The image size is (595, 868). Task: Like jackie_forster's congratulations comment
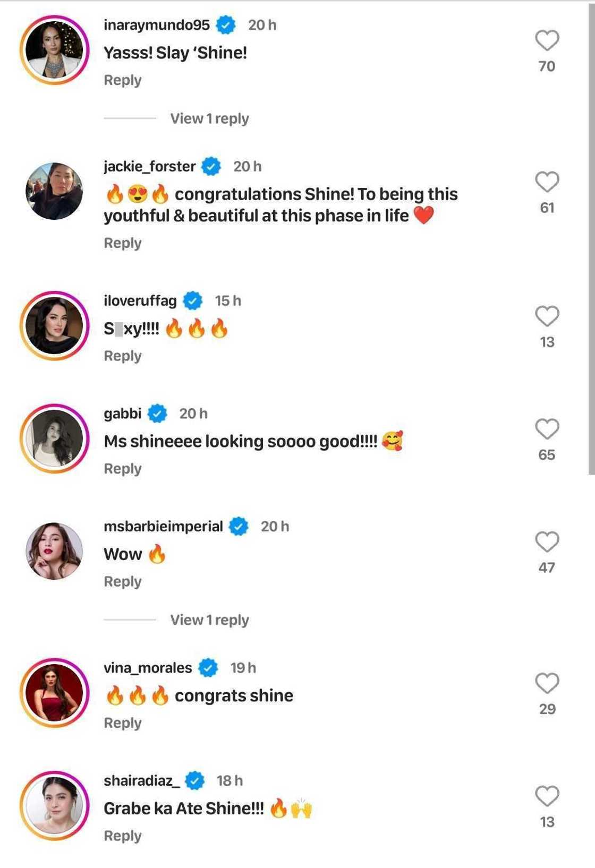coord(547,182)
